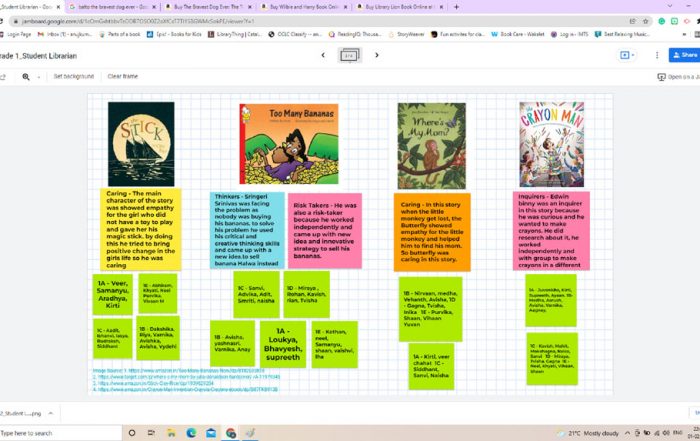
Task: Click the share-page icon in address bar
Action: 633,21
